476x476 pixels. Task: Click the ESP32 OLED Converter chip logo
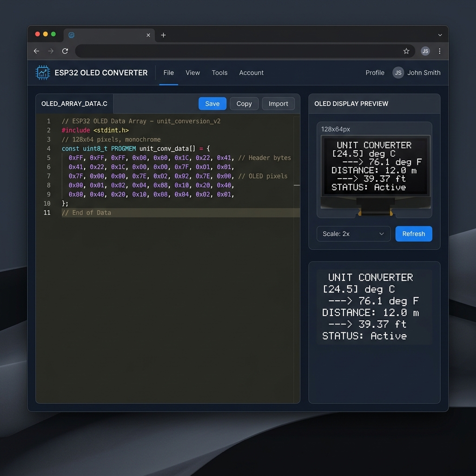tap(42, 73)
